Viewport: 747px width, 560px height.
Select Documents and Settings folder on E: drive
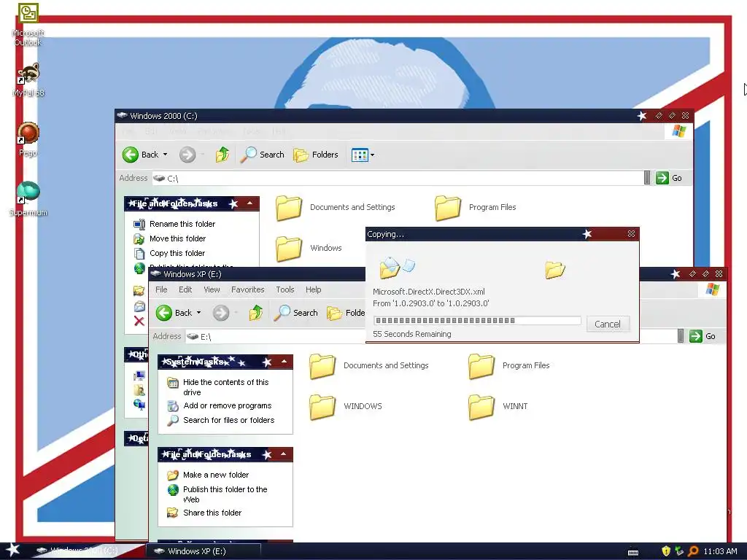pyautogui.click(x=369, y=366)
